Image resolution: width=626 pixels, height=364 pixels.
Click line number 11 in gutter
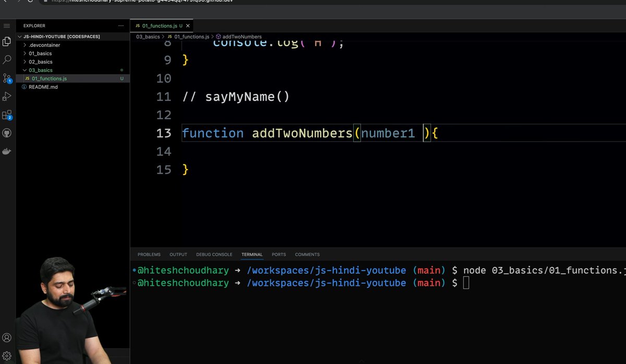163,96
